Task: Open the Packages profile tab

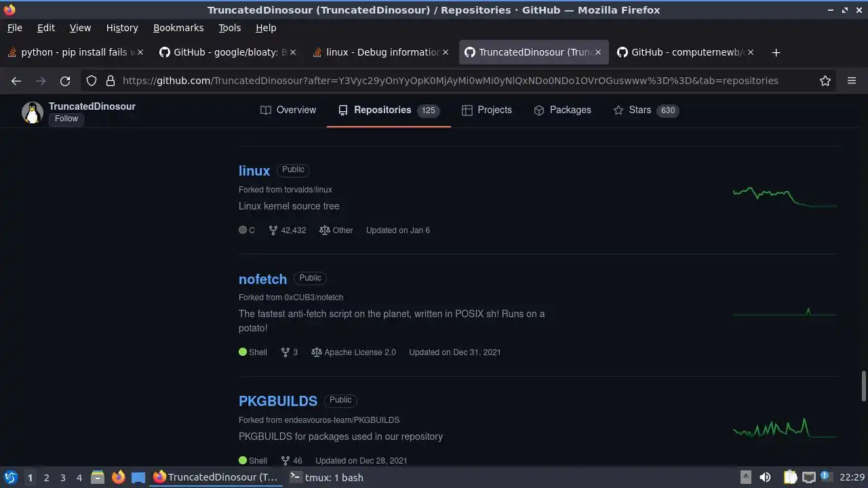Action: 562,110
